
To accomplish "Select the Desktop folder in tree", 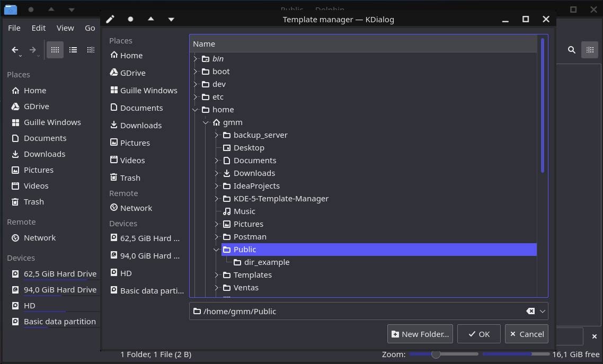I will pos(243,148).
